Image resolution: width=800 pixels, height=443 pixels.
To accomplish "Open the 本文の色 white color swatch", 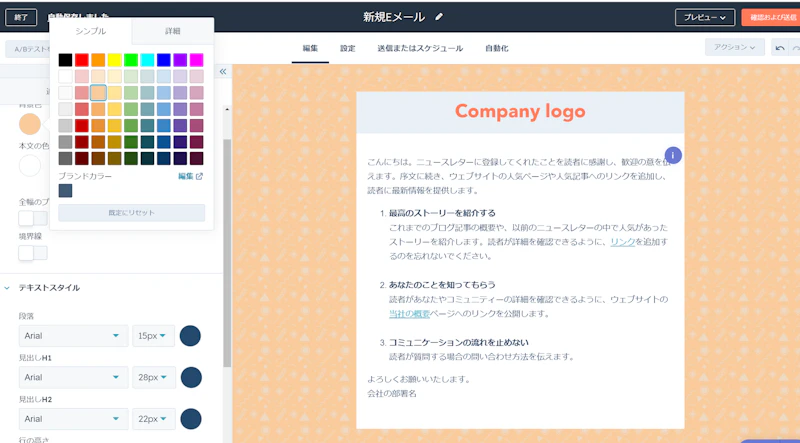I will pyautogui.click(x=30, y=166).
